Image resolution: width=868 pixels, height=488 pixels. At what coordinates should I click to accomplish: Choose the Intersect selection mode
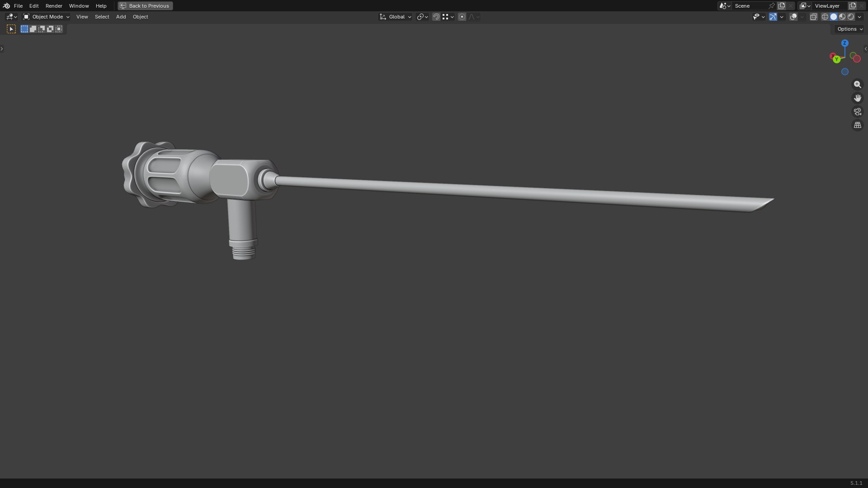tap(59, 29)
